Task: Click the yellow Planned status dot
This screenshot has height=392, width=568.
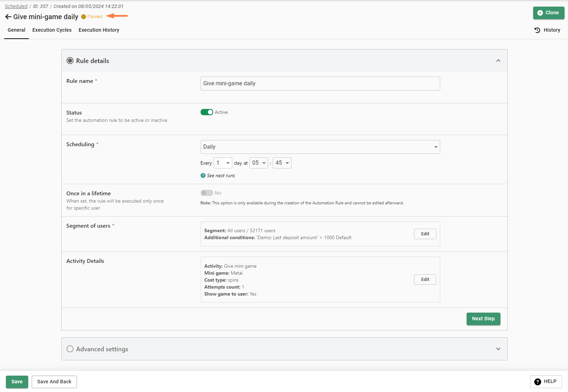Action: pos(84,17)
